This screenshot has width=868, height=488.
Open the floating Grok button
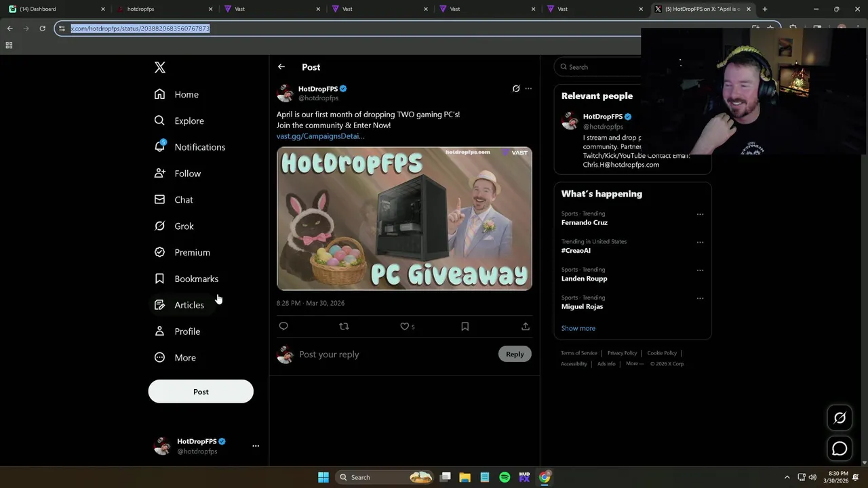tap(840, 418)
